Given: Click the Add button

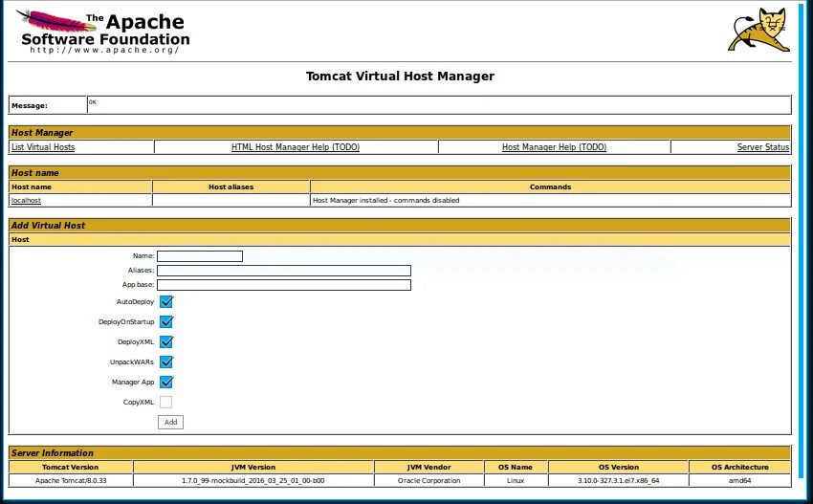Looking at the screenshot, I should coord(170,422).
